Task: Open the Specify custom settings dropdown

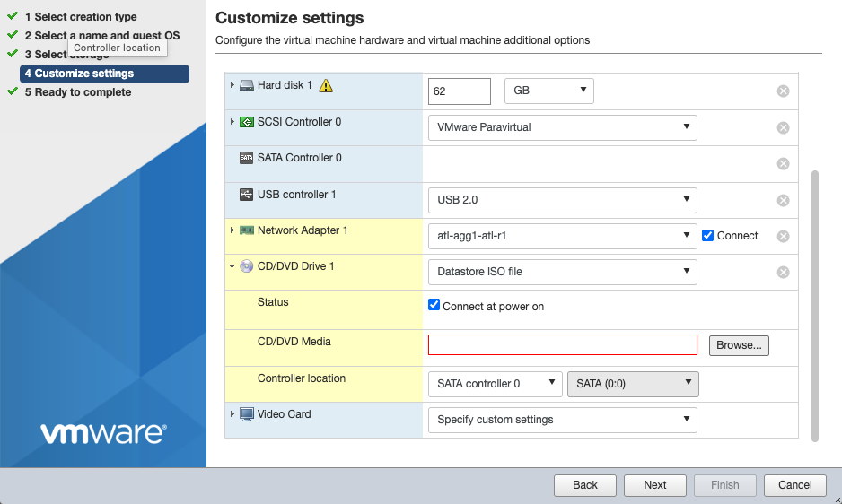Action: 562,420
